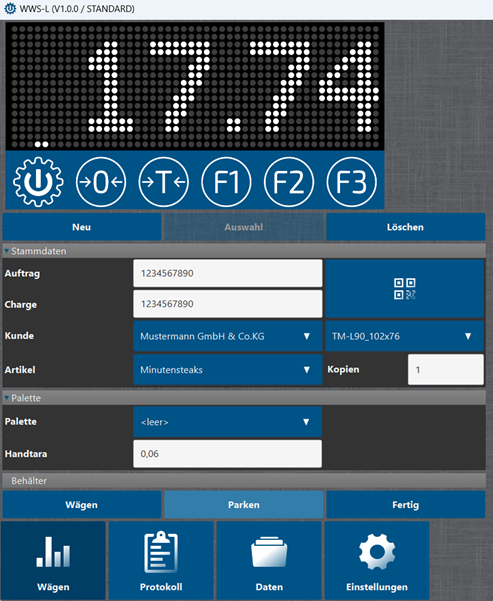Switch to the Daten tab
This screenshot has width=493, height=601.
click(269, 560)
